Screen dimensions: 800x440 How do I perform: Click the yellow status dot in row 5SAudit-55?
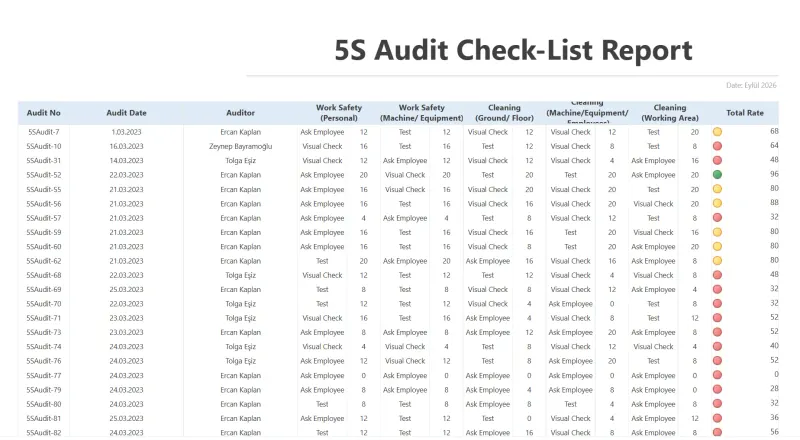click(717, 189)
